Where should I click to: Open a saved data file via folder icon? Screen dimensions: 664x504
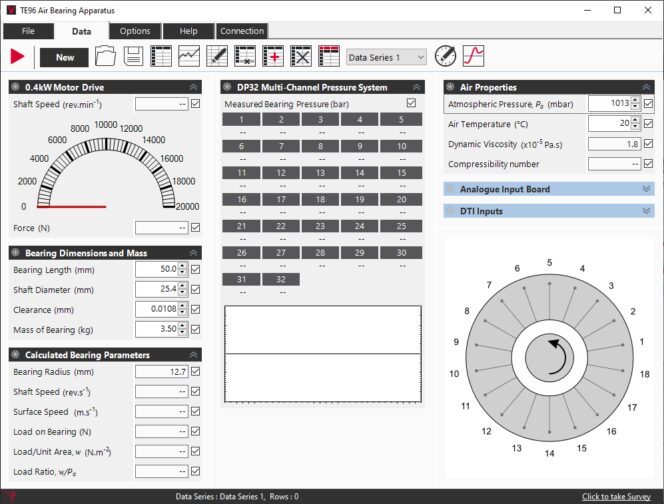coord(105,57)
